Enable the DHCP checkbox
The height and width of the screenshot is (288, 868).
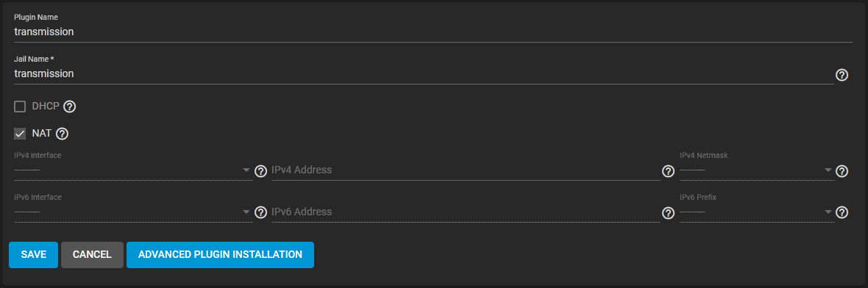tap(20, 107)
